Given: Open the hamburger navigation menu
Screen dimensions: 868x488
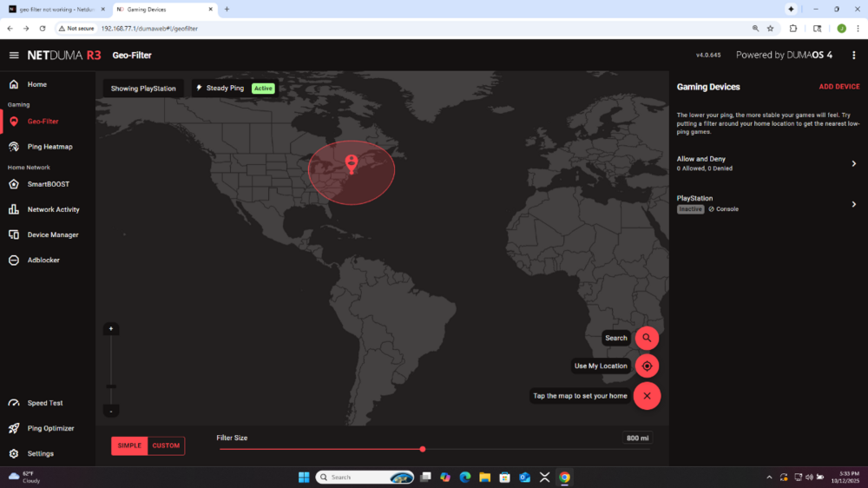Looking at the screenshot, I should (13, 55).
